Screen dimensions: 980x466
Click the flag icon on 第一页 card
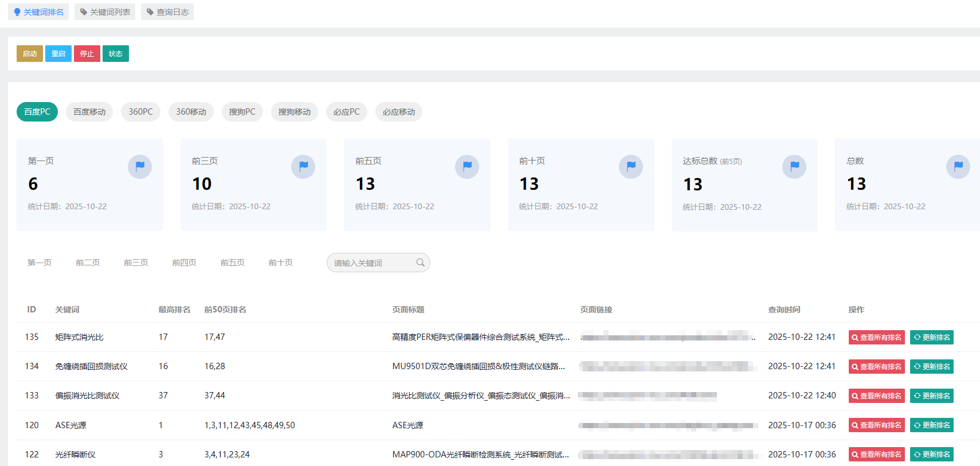(140, 167)
